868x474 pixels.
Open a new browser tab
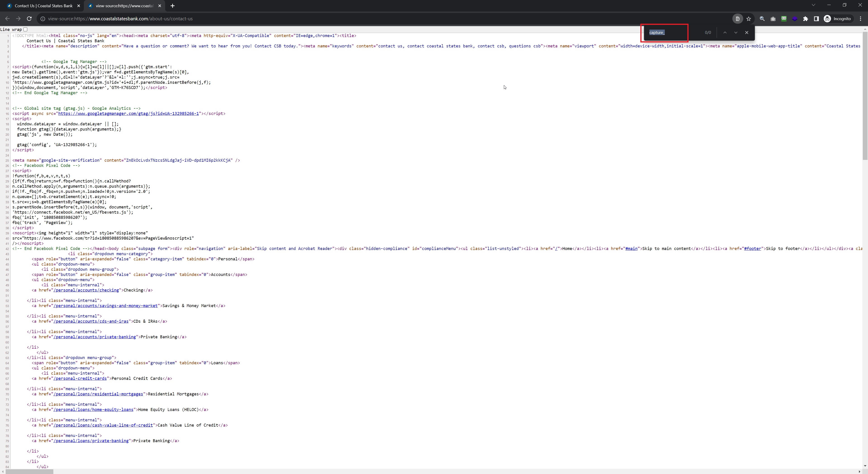coord(172,6)
